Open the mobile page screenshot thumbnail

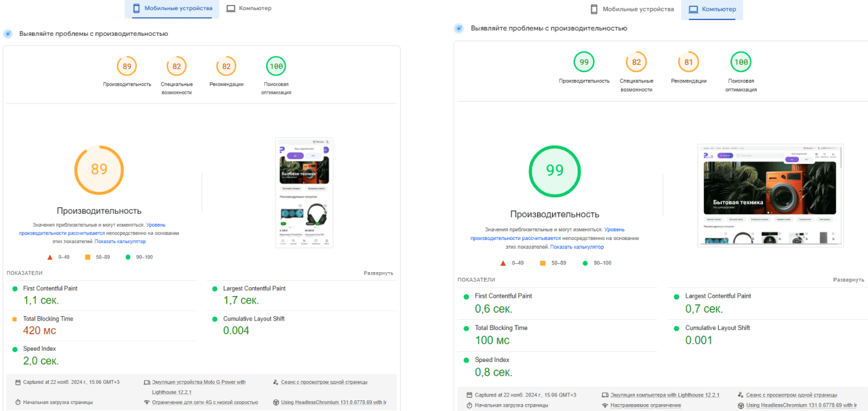tap(304, 193)
